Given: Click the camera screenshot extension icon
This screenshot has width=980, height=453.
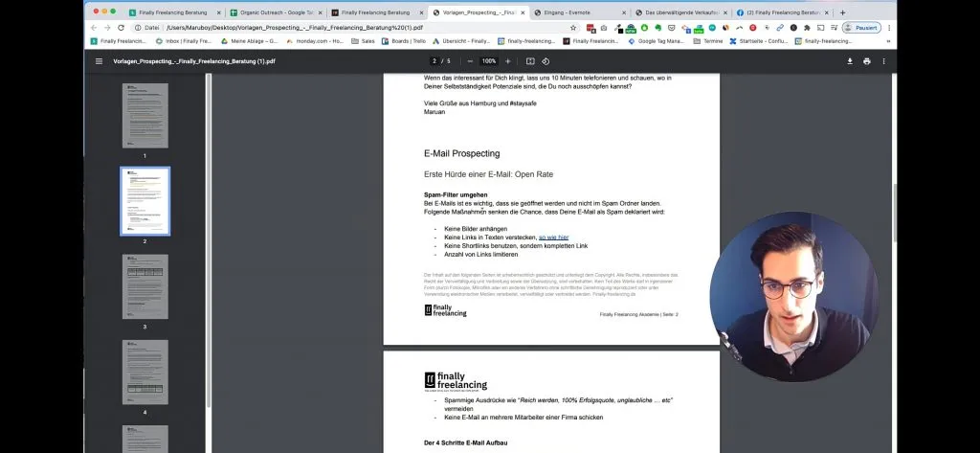Looking at the screenshot, I should point(604,28).
